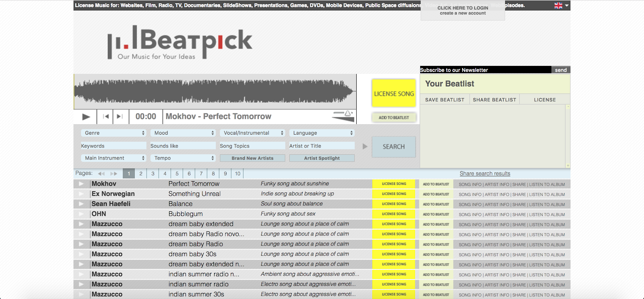Open the Artist Spotlight
This screenshot has width=644, height=299.
tap(322, 158)
